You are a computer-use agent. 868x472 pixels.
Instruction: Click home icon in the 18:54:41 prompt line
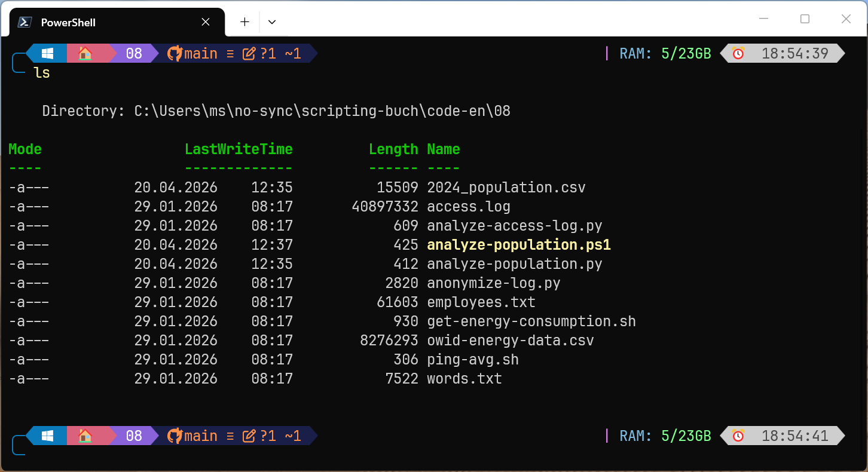85,436
